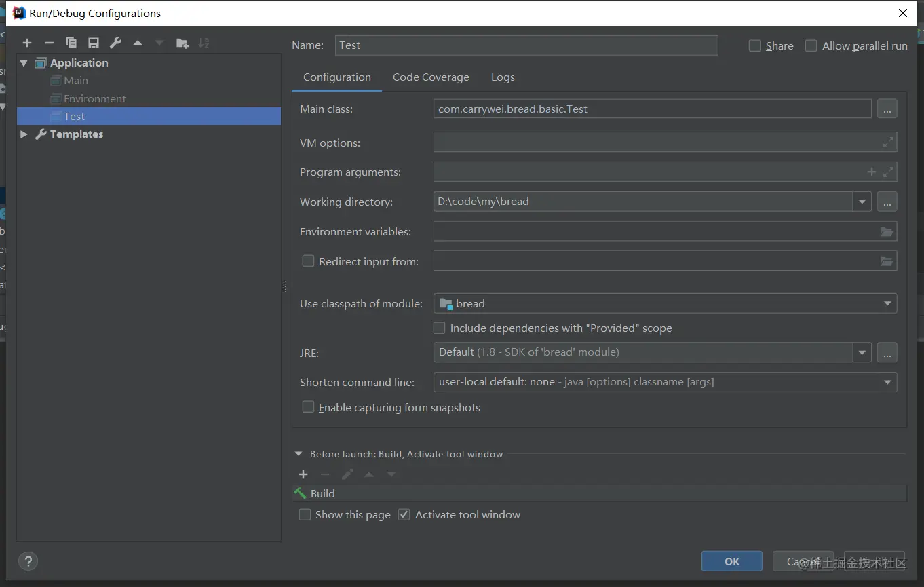Move configuration up with toolbar arrow
This screenshot has height=587, width=924.
[138, 43]
